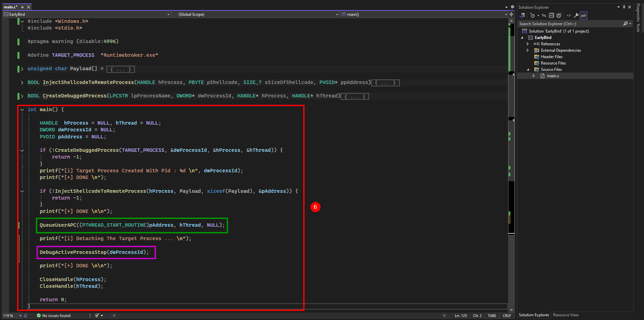Pin the Solution Explorer panel
The image size is (644, 320).
624,7
